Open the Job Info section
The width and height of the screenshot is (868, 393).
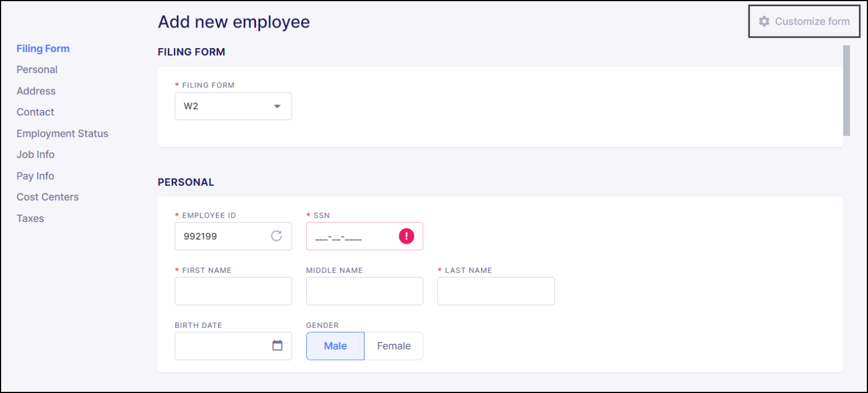(35, 154)
